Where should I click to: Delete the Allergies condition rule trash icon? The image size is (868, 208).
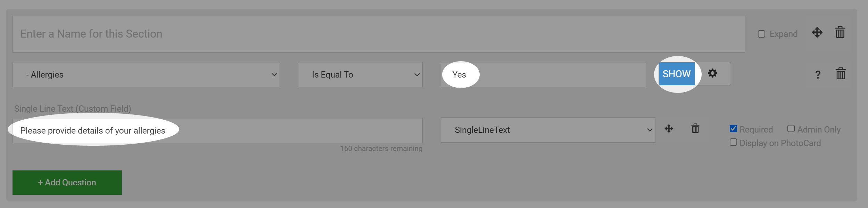point(841,74)
